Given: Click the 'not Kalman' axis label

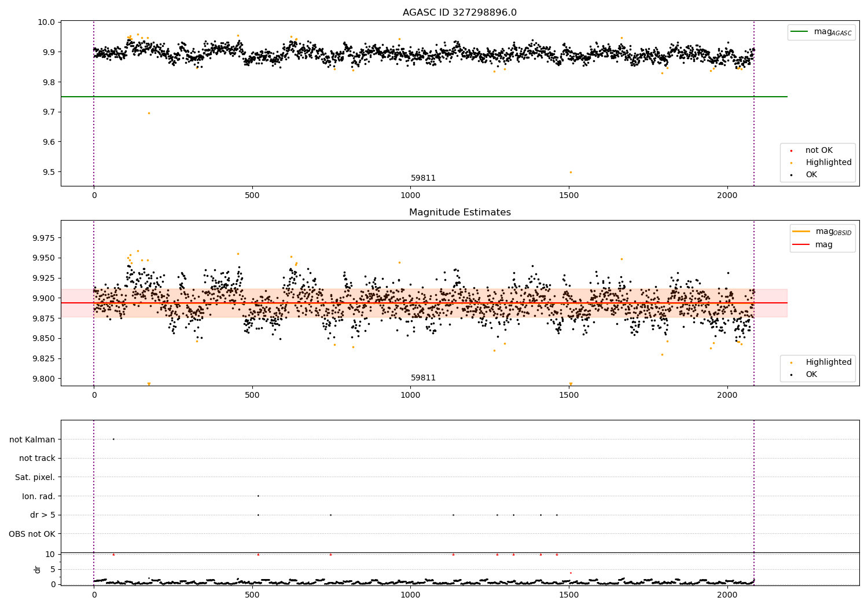Looking at the screenshot, I should 32,439.
